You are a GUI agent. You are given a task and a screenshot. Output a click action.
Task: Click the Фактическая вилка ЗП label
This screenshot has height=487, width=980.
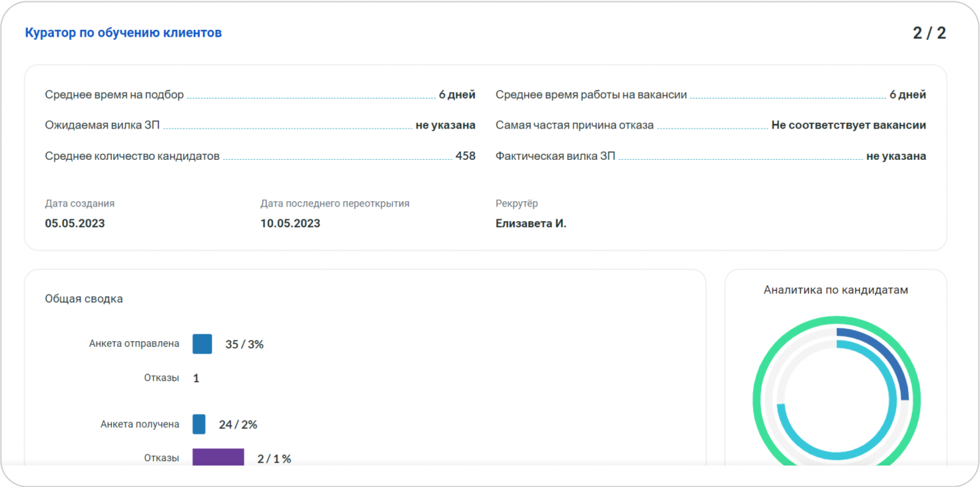click(x=555, y=156)
